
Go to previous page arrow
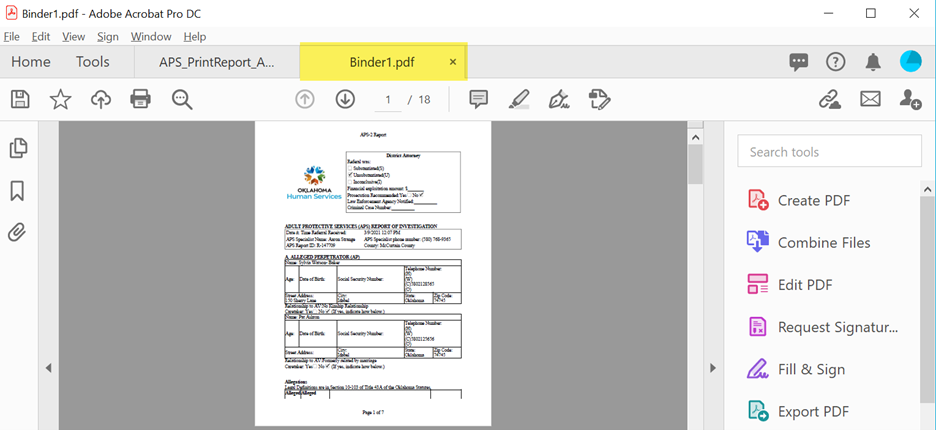click(305, 99)
